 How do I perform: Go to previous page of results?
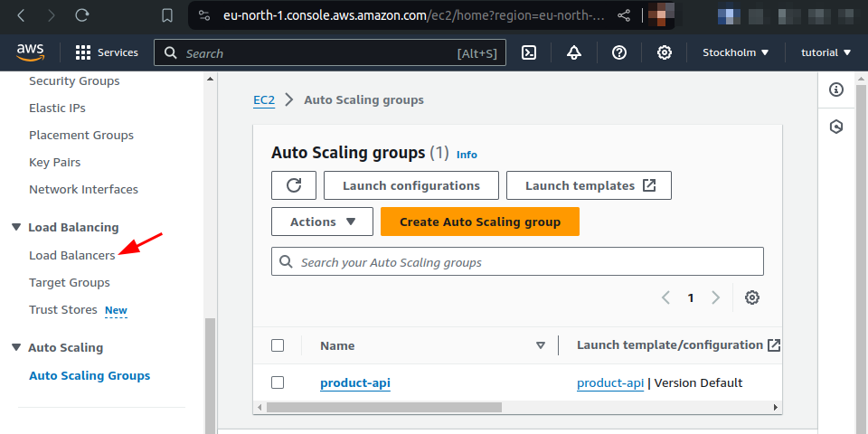point(666,297)
